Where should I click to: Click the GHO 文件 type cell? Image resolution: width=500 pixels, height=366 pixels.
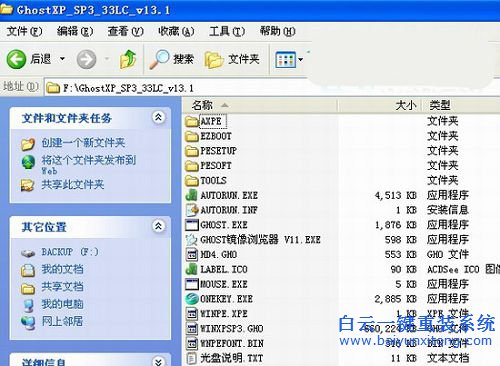coord(448,254)
